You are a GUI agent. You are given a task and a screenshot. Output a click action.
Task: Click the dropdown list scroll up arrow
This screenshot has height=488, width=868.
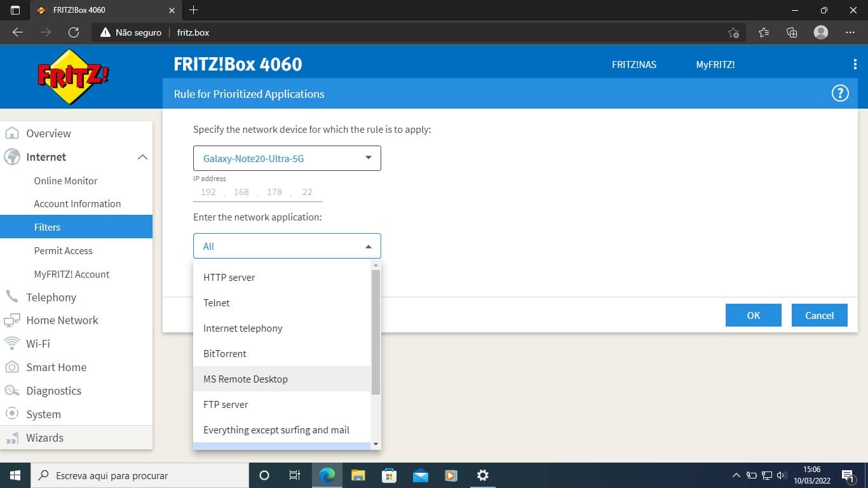tap(376, 265)
